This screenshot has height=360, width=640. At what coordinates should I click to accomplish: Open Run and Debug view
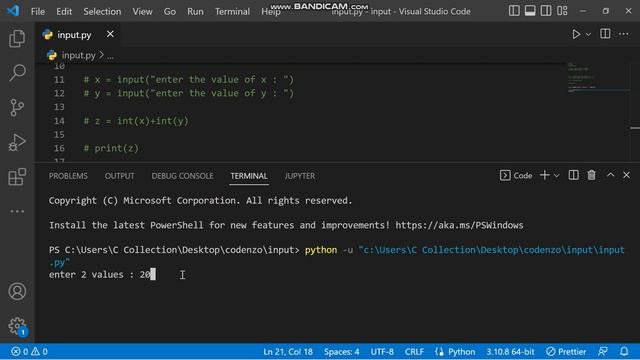coord(17,142)
